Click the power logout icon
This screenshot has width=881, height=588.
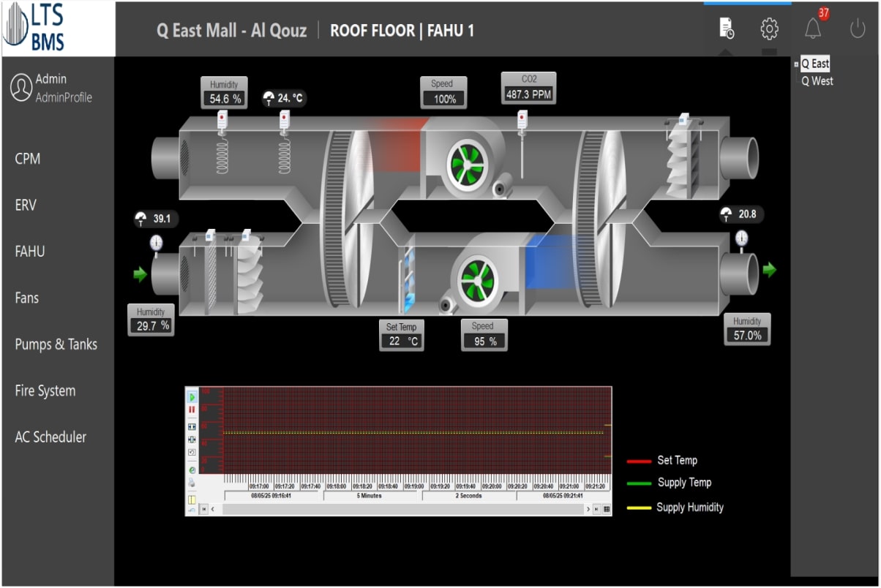[857, 29]
